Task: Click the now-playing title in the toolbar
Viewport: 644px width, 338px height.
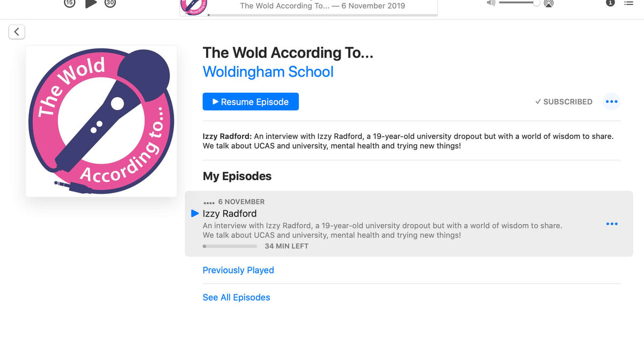Action: click(323, 6)
